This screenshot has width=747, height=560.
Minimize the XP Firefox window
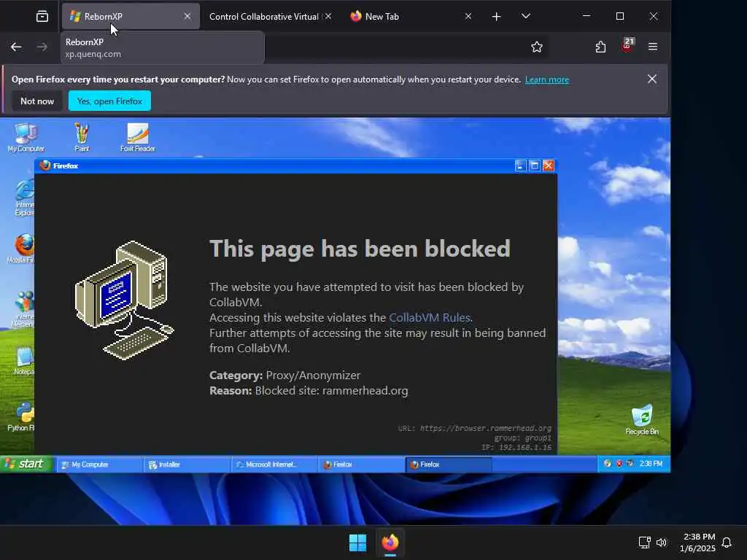tap(520, 166)
